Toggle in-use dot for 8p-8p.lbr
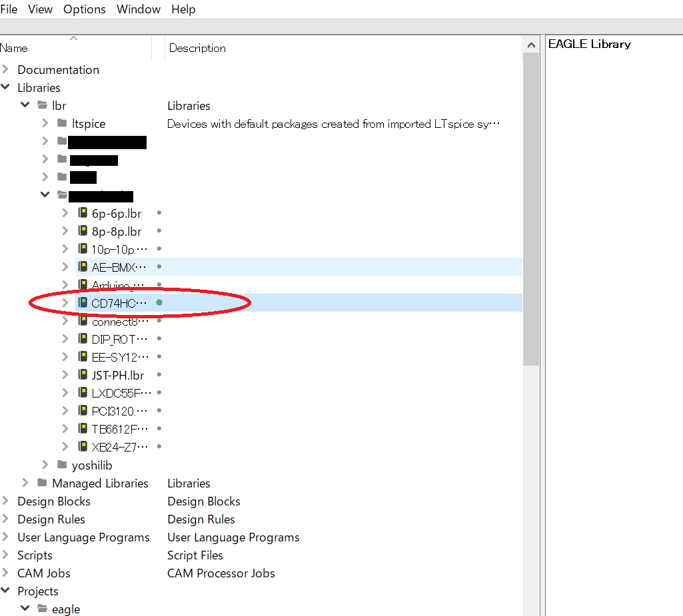 (x=159, y=230)
